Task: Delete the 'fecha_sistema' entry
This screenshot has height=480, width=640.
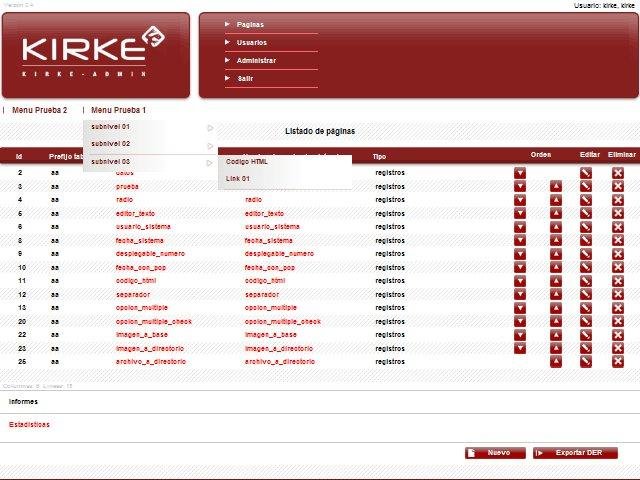Action: [618, 240]
